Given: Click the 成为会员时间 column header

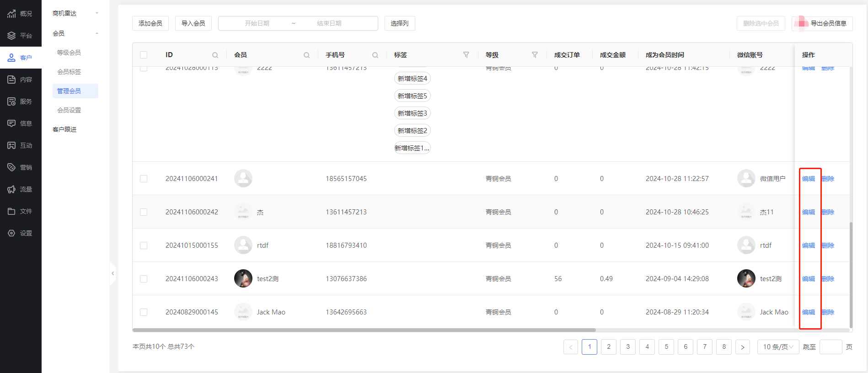Looking at the screenshot, I should click(665, 55).
